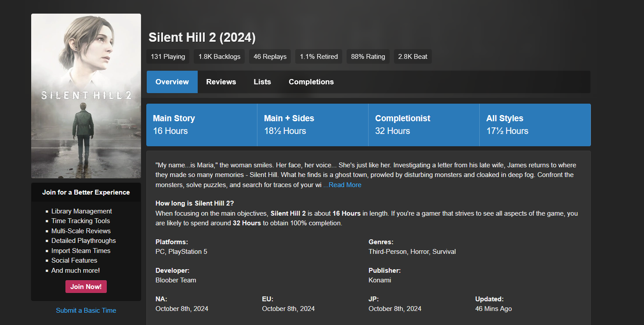This screenshot has height=325, width=644.
Task: Click the Silent Hill 2 cover art
Action: 86,96
